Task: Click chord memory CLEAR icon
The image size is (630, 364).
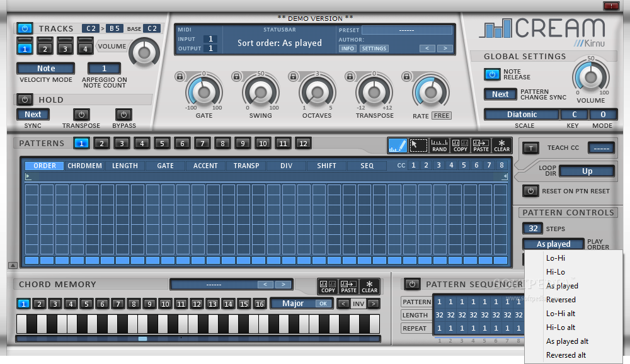Action: tap(369, 287)
